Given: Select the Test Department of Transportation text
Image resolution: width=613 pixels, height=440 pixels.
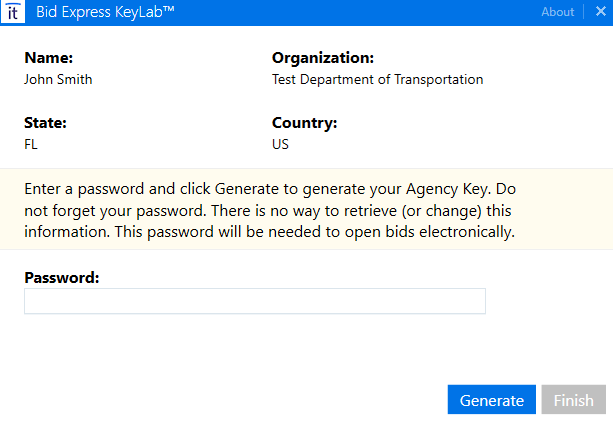Looking at the screenshot, I should (x=377, y=79).
